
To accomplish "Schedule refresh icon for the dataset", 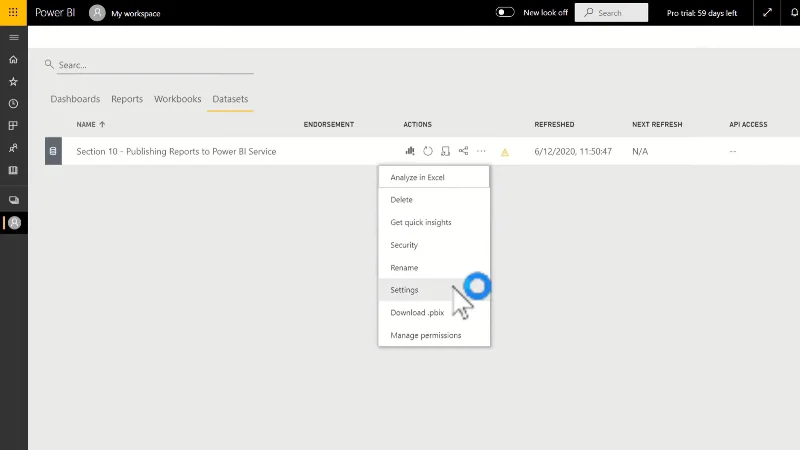I will pos(445,151).
